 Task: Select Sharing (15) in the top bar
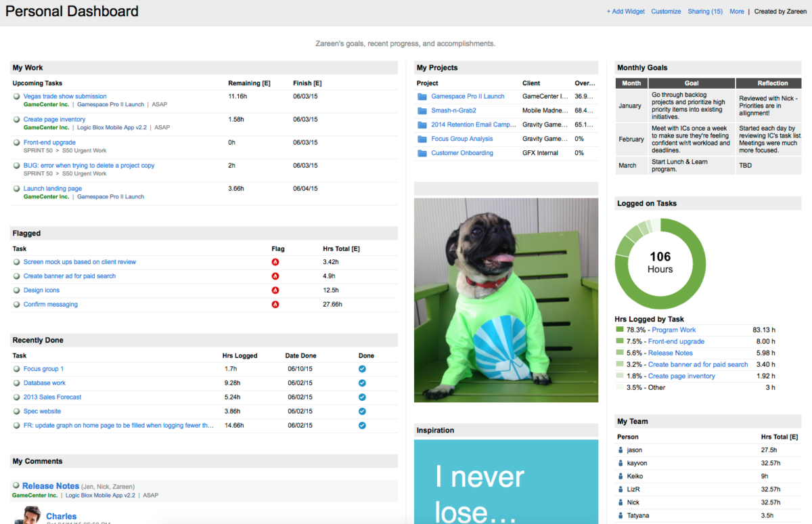click(705, 11)
